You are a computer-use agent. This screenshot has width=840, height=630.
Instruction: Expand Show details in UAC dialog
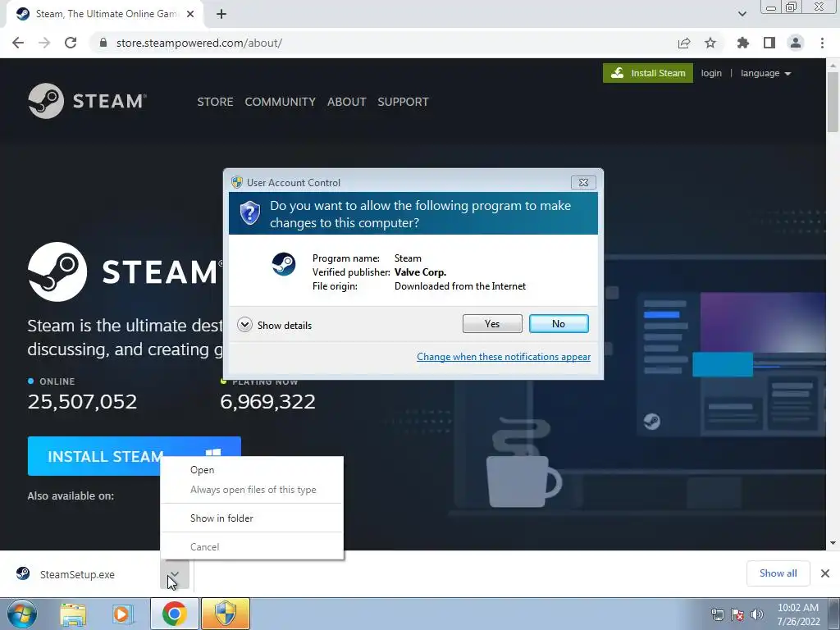[x=274, y=325]
